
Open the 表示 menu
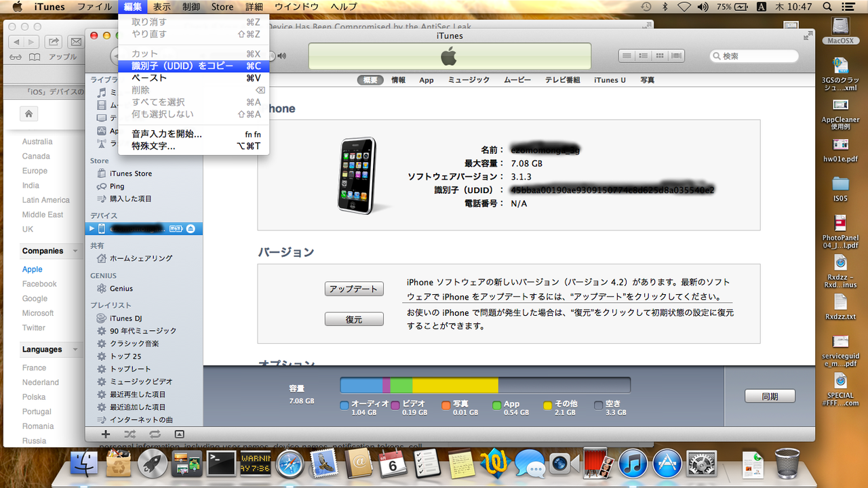click(x=162, y=7)
